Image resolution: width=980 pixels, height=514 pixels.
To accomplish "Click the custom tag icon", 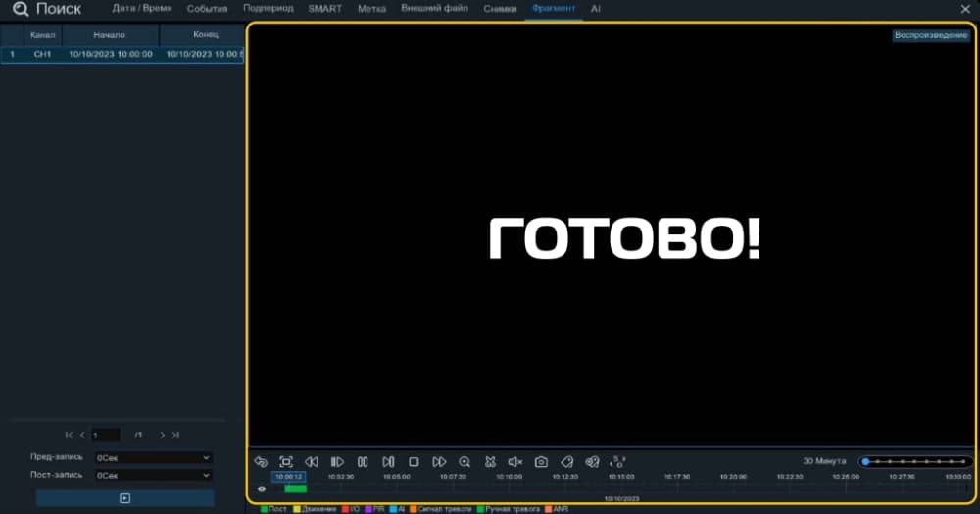I will pos(592,461).
